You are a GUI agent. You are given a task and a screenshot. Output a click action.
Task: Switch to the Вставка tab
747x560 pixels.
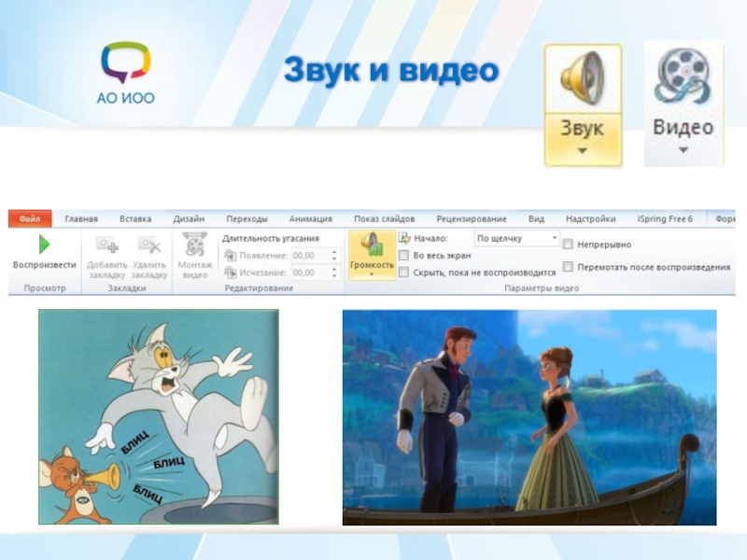tap(135, 219)
